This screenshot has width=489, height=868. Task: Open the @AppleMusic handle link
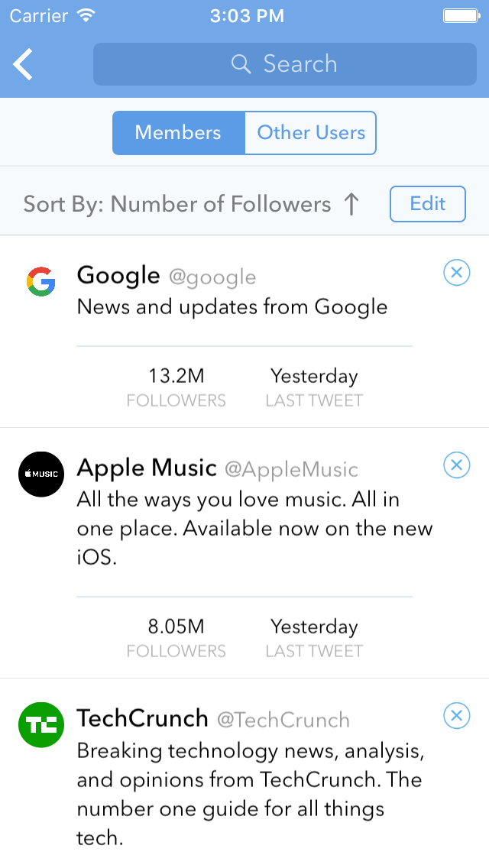tap(291, 469)
